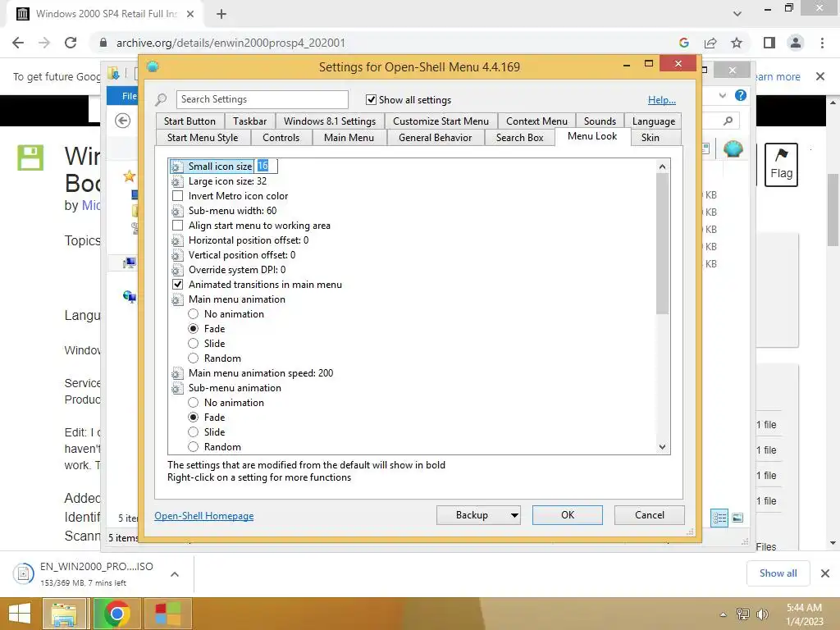The height and width of the screenshot is (630, 840).
Task: Click the search magnifier icon in Open-Shell settings
Action: click(161, 99)
